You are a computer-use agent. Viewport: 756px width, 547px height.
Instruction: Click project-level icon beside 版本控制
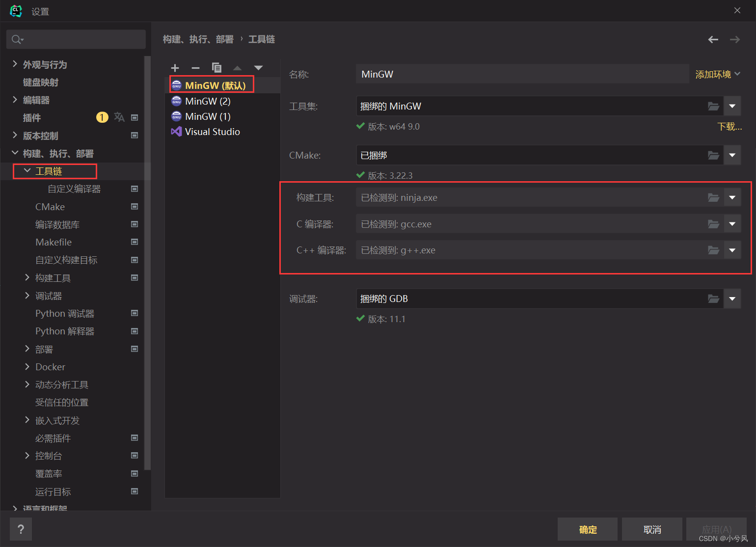135,135
